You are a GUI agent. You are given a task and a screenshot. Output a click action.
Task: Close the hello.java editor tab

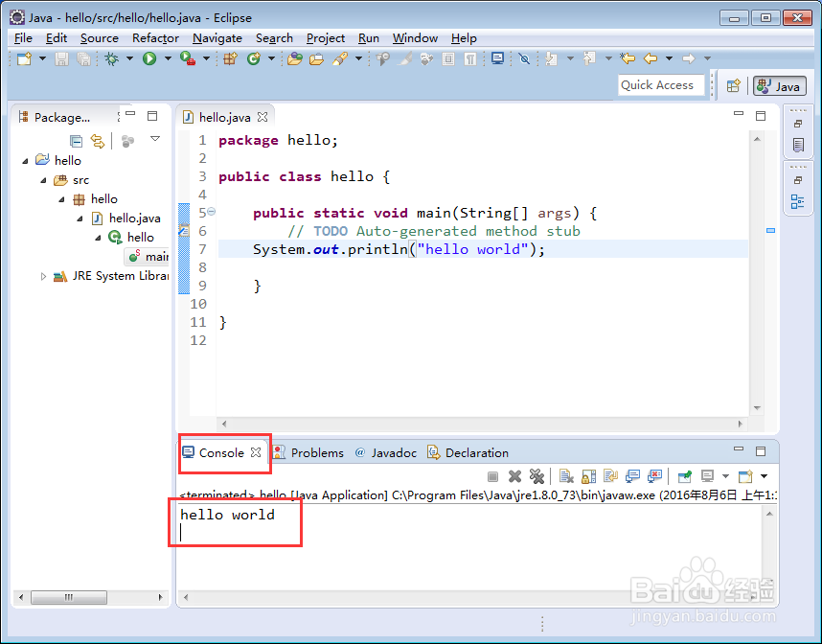click(x=263, y=117)
